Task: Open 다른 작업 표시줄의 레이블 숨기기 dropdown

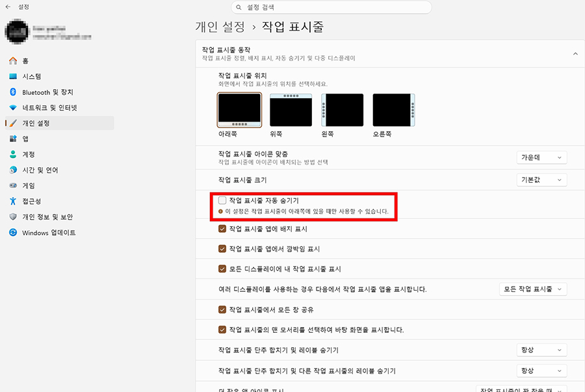Action: pos(541,371)
